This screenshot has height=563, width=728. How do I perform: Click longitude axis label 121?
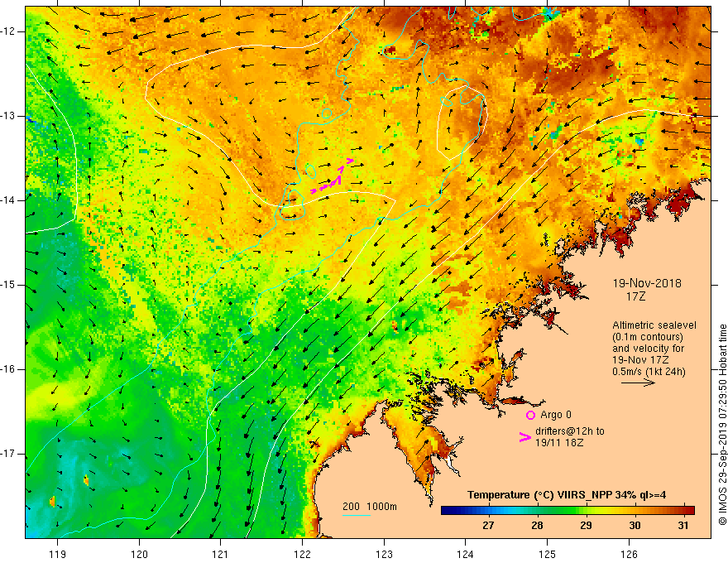pyautogui.click(x=221, y=554)
